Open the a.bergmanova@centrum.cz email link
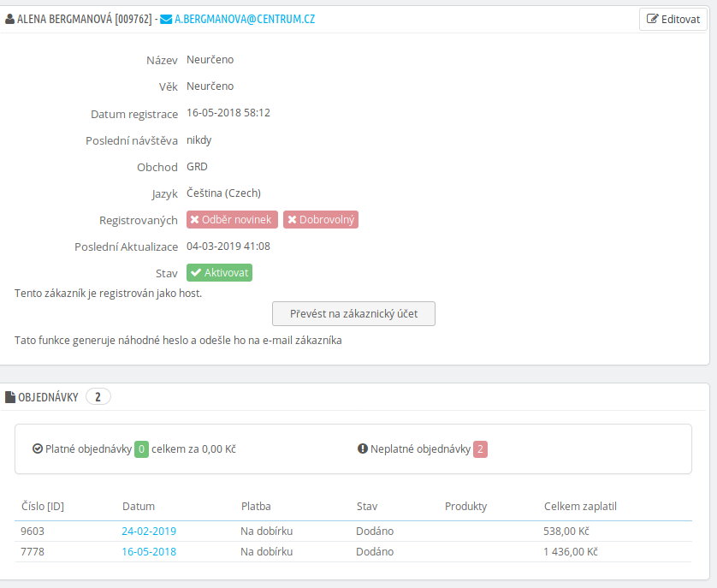The image size is (717, 588). [244, 18]
